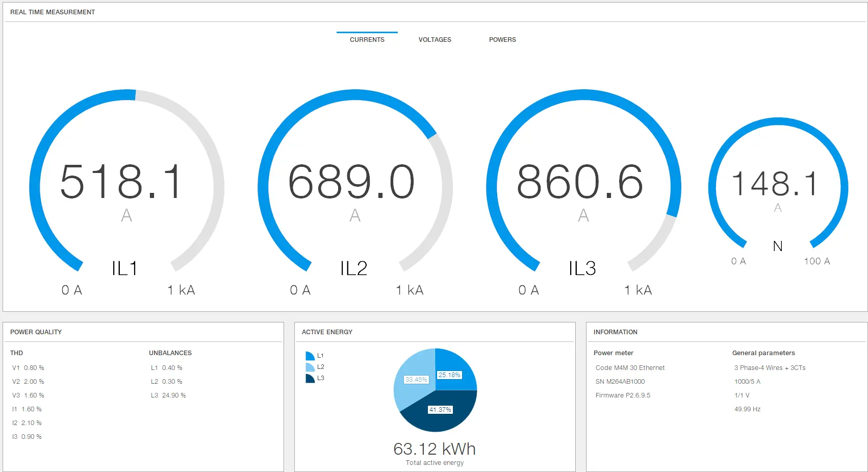Screen dimensions: 868x472
Task: Toggle the L2 legend icon
Action: click(x=310, y=367)
